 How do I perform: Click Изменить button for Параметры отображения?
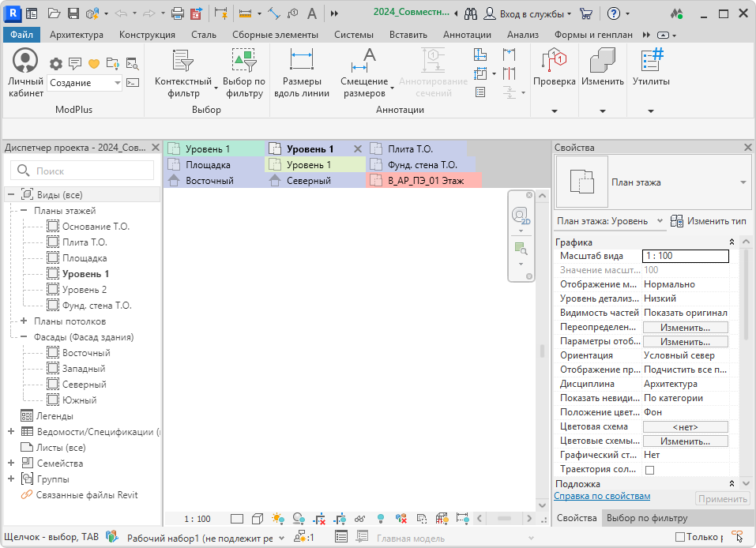pyautogui.click(x=685, y=342)
